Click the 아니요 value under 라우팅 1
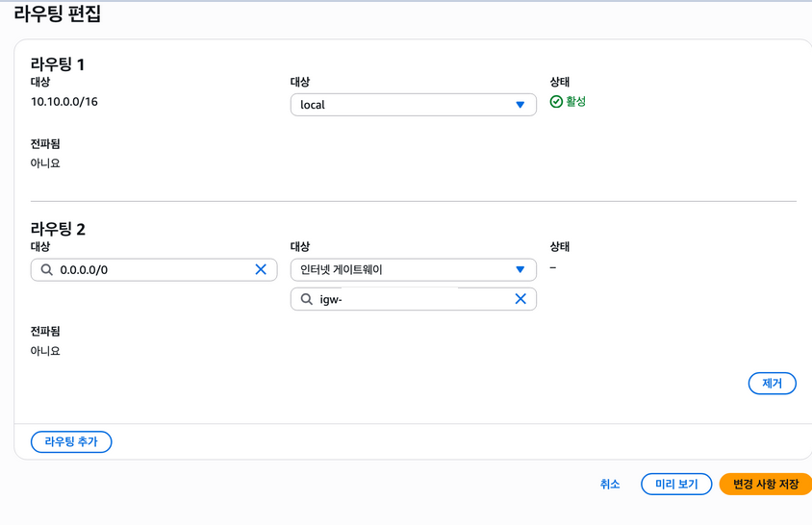The height and width of the screenshot is (525, 812). tap(45, 163)
